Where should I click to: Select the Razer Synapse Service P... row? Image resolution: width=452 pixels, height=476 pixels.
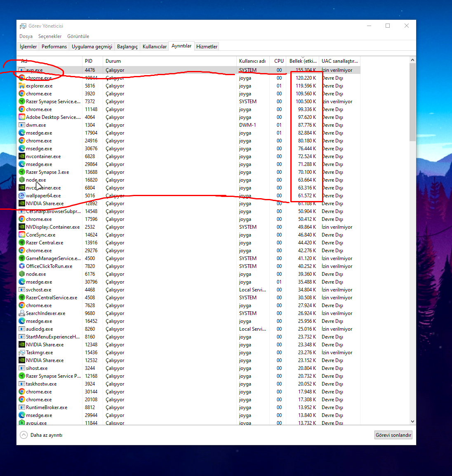pos(189,376)
